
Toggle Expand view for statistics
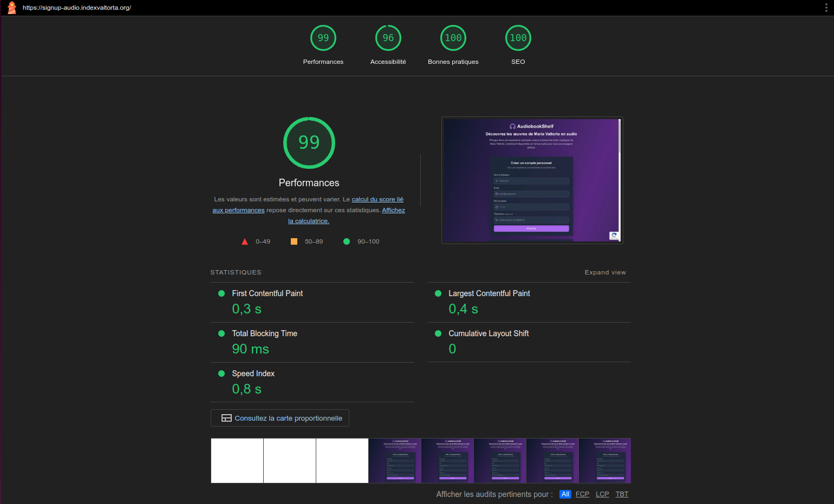pos(605,272)
